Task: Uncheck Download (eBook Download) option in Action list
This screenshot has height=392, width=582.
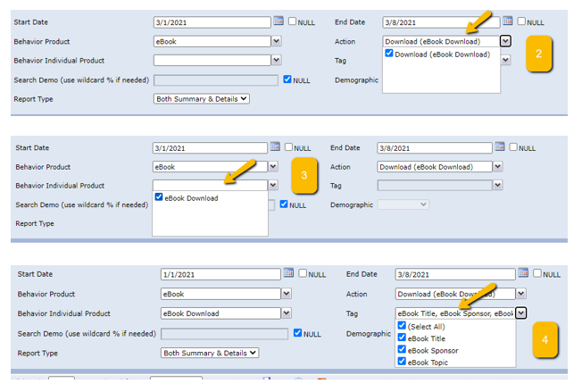Action: point(389,54)
